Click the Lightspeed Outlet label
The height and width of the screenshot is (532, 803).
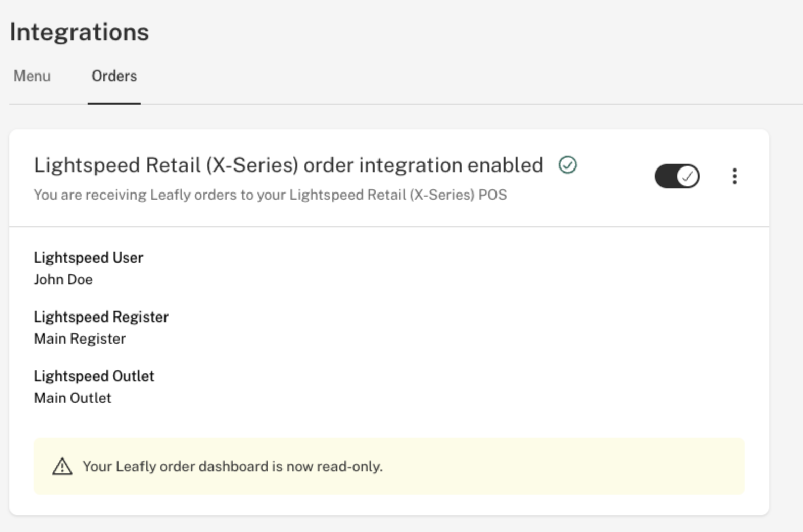94,376
